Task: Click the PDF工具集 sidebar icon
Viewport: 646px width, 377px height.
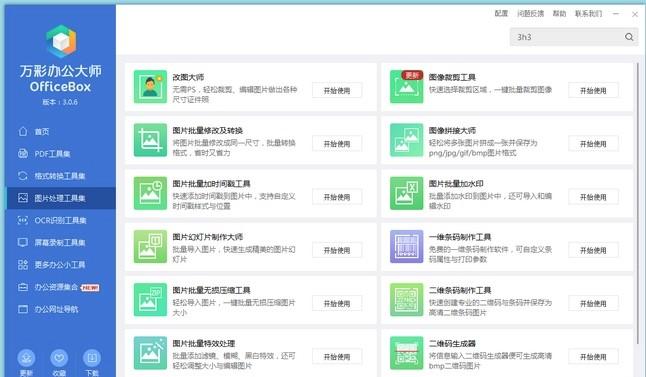Action: click(23, 154)
